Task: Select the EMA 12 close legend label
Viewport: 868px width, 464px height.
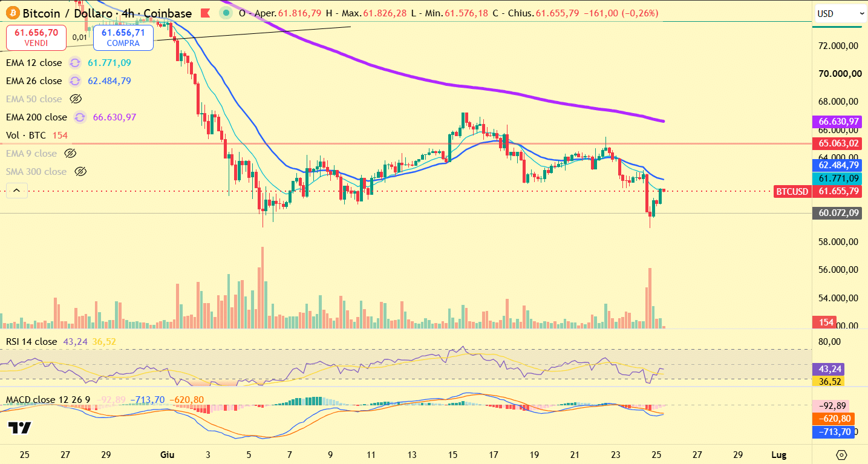Action: 34,63
